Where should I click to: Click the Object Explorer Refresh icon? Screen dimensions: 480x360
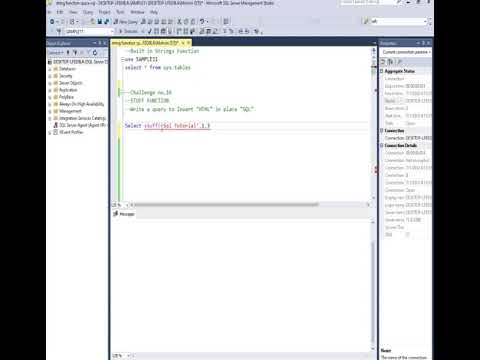tap(95, 53)
